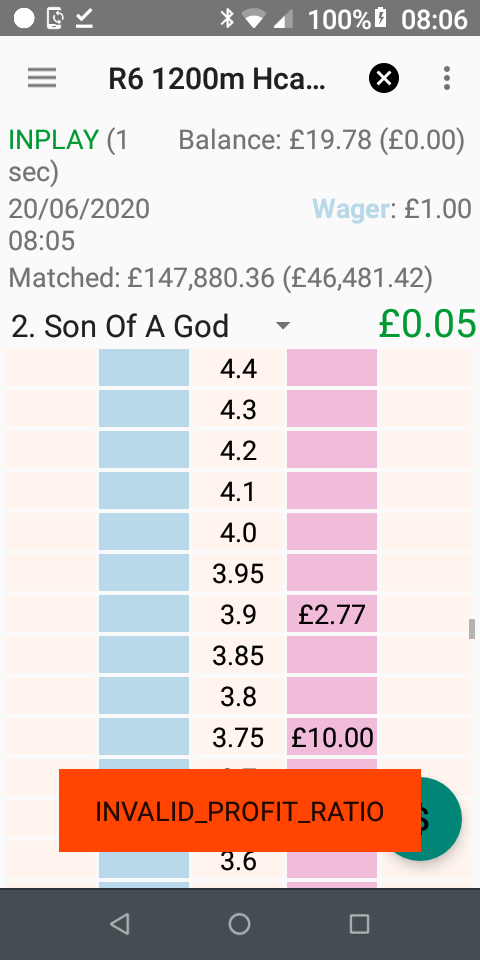Viewport: 480px width, 960px height.
Task: Click blue back cell at price 4.4
Action: (x=144, y=367)
